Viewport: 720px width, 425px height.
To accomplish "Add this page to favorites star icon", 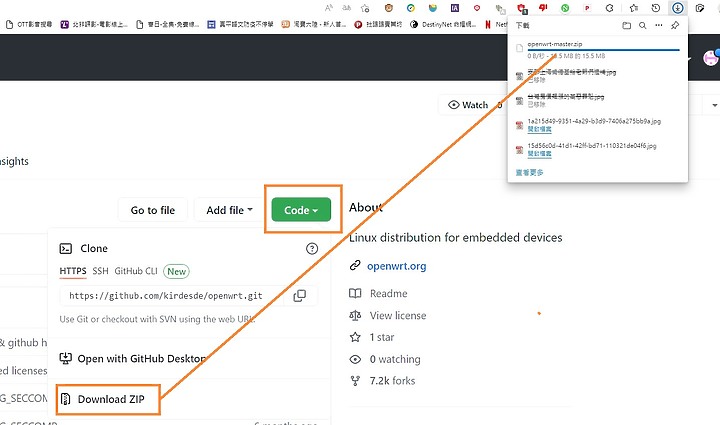I will click(365, 8).
